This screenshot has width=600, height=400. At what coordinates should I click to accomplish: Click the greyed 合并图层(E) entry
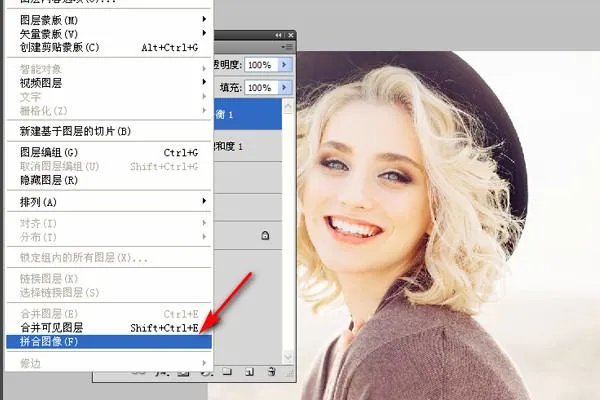[109, 314]
